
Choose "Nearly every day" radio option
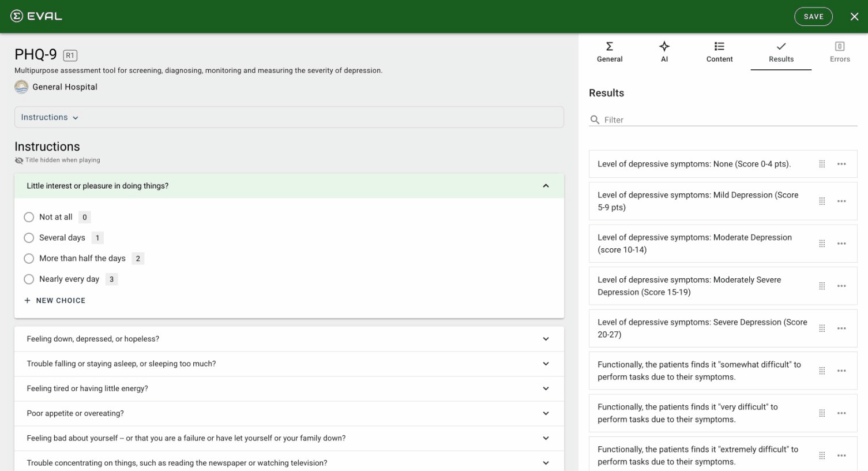click(29, 279)
